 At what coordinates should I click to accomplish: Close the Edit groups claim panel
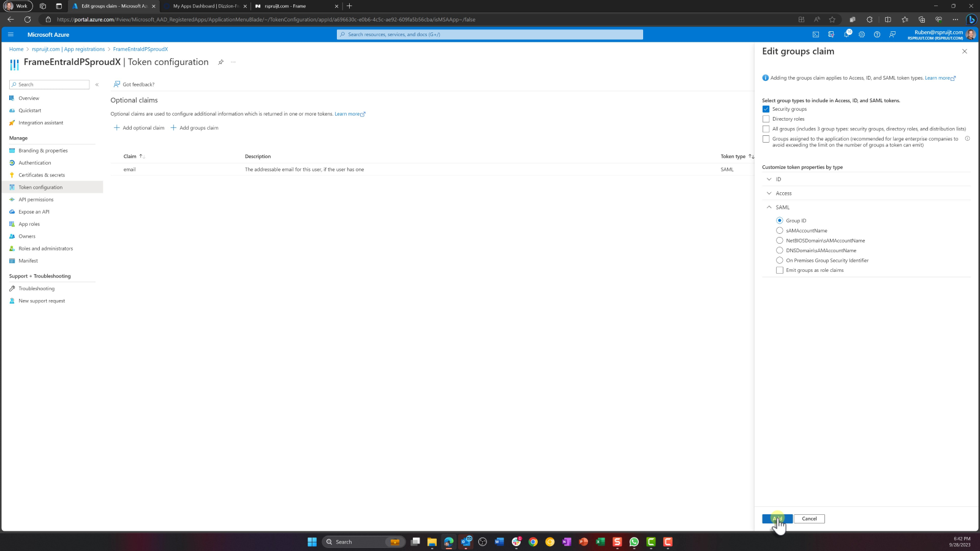click(x=964, y=51)
